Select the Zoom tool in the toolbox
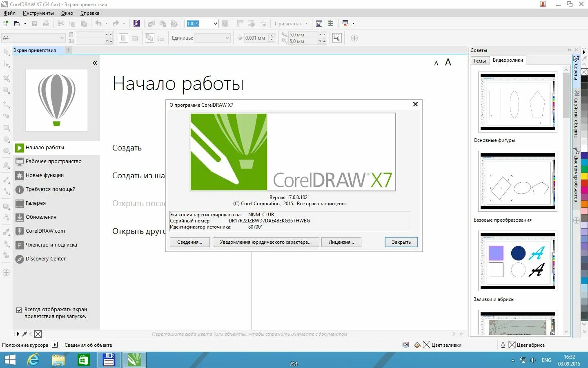The height and width of the screenshot is (368, 588). coord(6,90)
